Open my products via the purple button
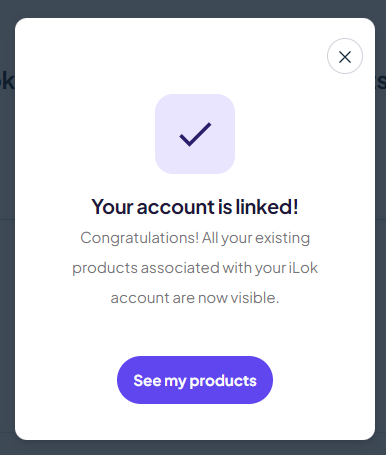Image resolution: width=386 pixels, height=455 pixels. 195,380
